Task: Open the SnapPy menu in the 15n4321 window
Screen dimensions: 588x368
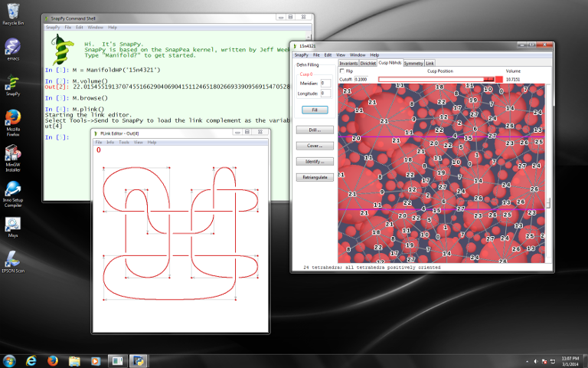Action: pyautogui.click(x=301, y=55)
